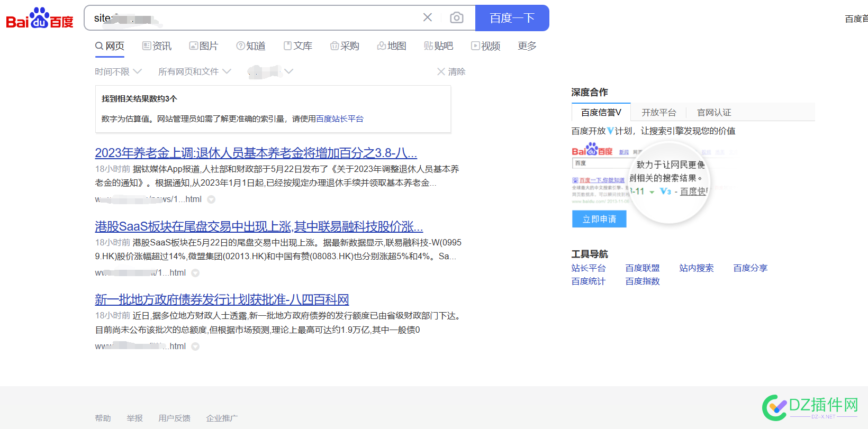868x429 pixels.
Task: Select the 网页 tab
Action: 110,46
